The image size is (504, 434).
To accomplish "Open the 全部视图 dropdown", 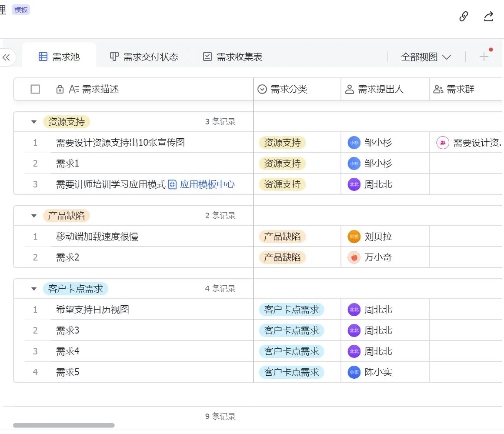I will tap(426, 57).
